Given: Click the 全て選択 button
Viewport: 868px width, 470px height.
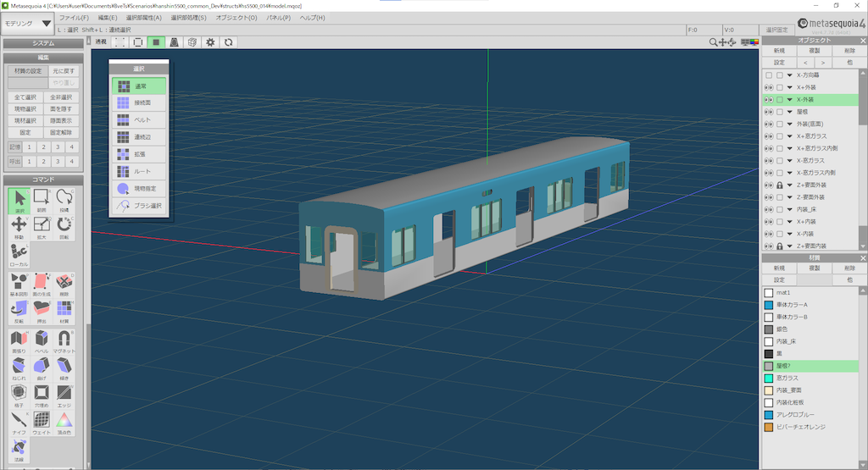Looking at the screenshot, I should coord(25,97).
